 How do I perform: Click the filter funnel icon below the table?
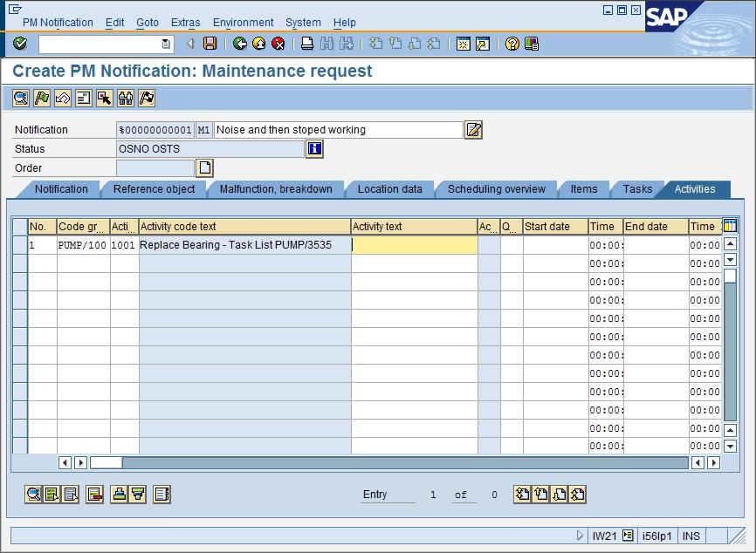138,495
